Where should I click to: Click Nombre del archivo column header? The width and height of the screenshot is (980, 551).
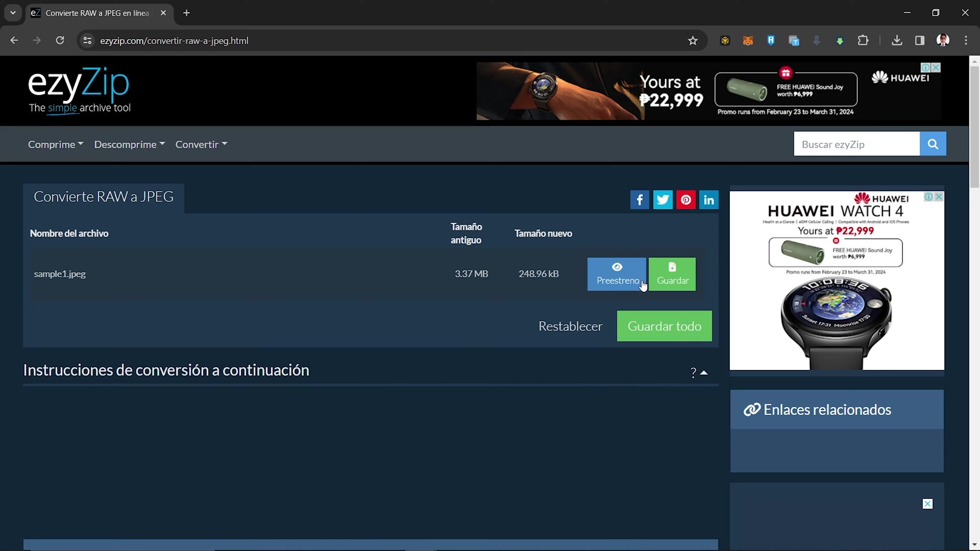[x=69, y=234]
